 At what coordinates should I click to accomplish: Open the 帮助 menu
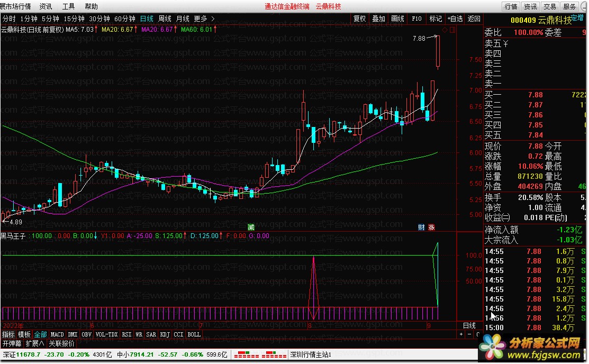[91, 6]
